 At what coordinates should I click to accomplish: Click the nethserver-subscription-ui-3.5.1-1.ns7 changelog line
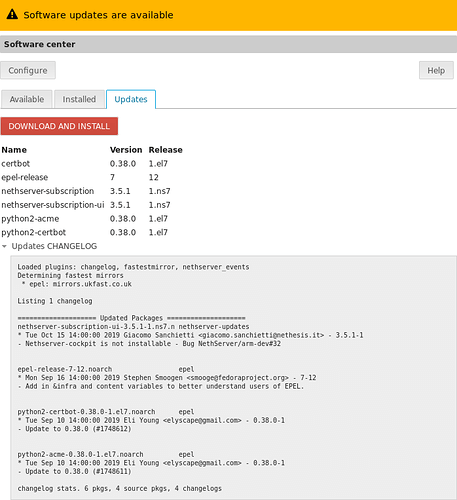[133, 327]
